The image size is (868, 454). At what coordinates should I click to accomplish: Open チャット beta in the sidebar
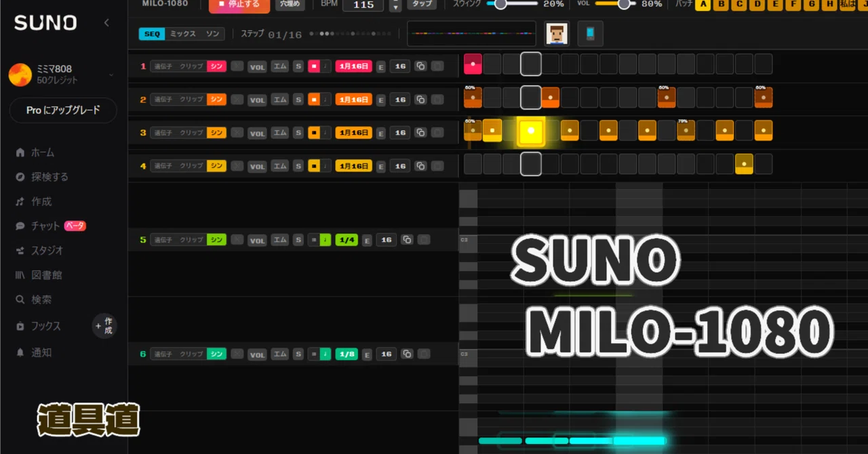tap(50, 226)
